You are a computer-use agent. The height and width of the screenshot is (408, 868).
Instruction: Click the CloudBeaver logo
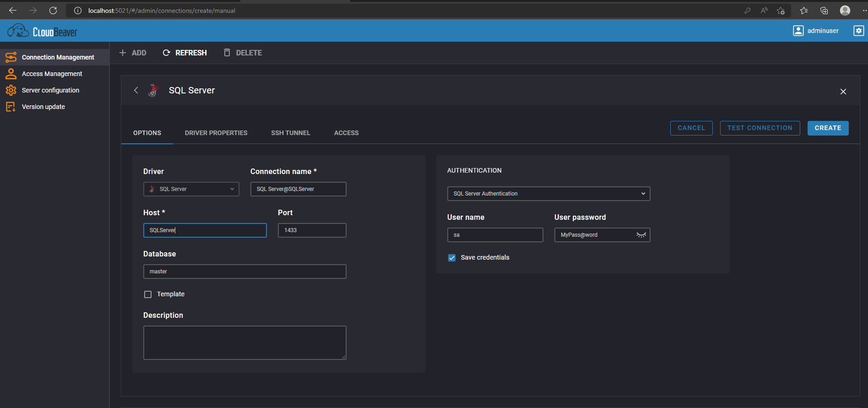coord(42,31)
